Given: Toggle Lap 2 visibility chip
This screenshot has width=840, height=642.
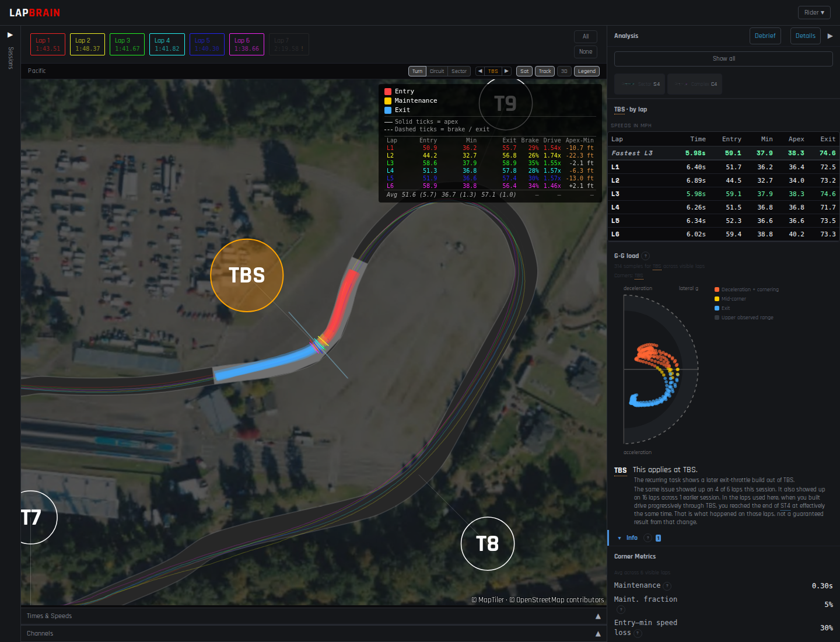Looking at the screenshot, I should 87,44.
